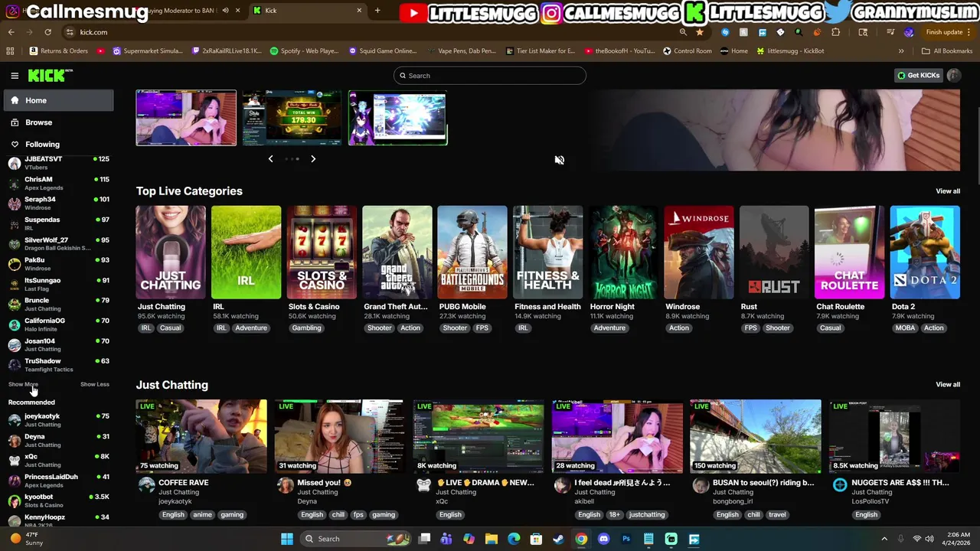Reload the page
The image size is (980, 551).
coord(47,32)
